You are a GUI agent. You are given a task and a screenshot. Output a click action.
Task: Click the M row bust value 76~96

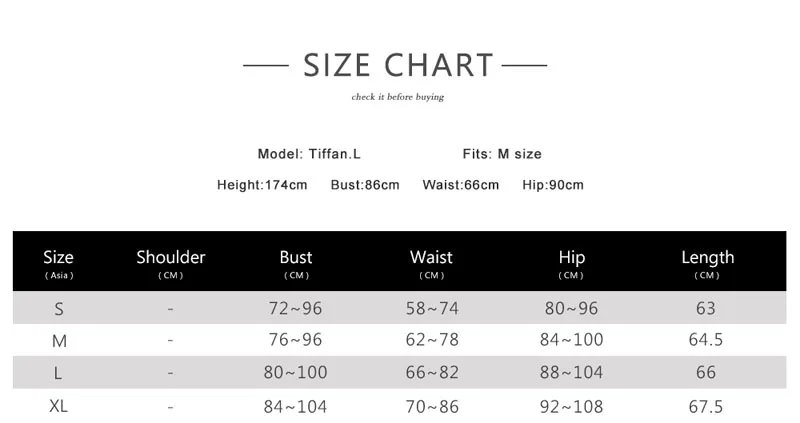296,340
